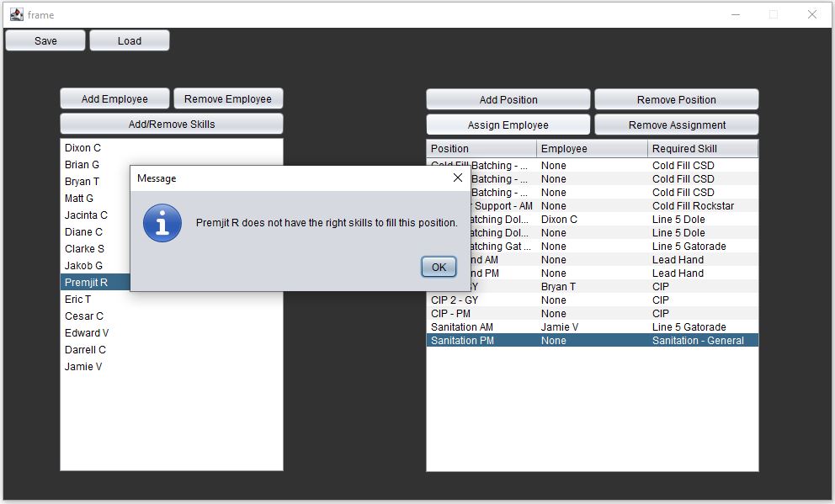The height and width of the screenshot is (504, 835).
Task: Select the Sanitation AM row in the table
Action: click(505, 326)
